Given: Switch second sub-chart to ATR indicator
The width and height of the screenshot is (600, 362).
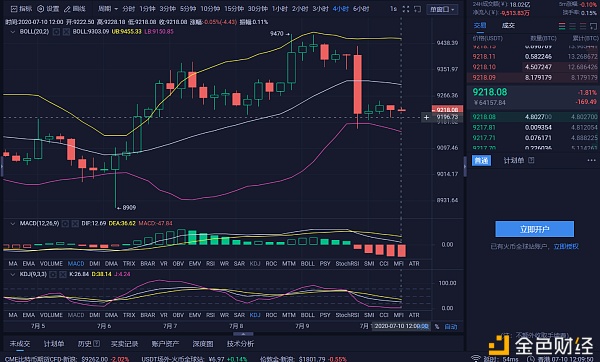Looking at the screenshot, I should pyautogui.click(x=414, y=315).
